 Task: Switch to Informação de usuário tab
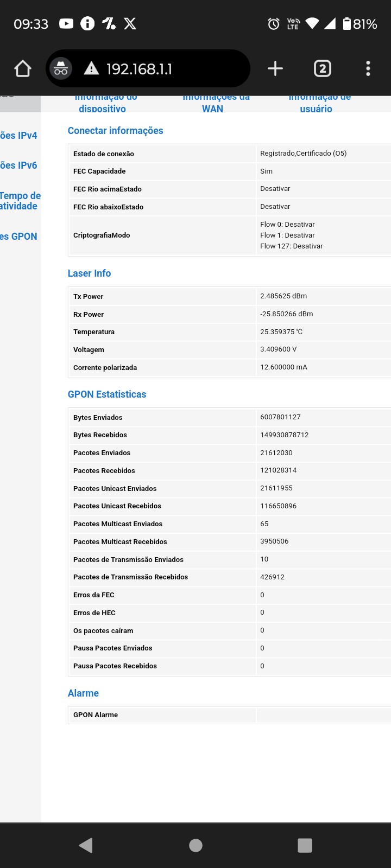tap(318, 104)
